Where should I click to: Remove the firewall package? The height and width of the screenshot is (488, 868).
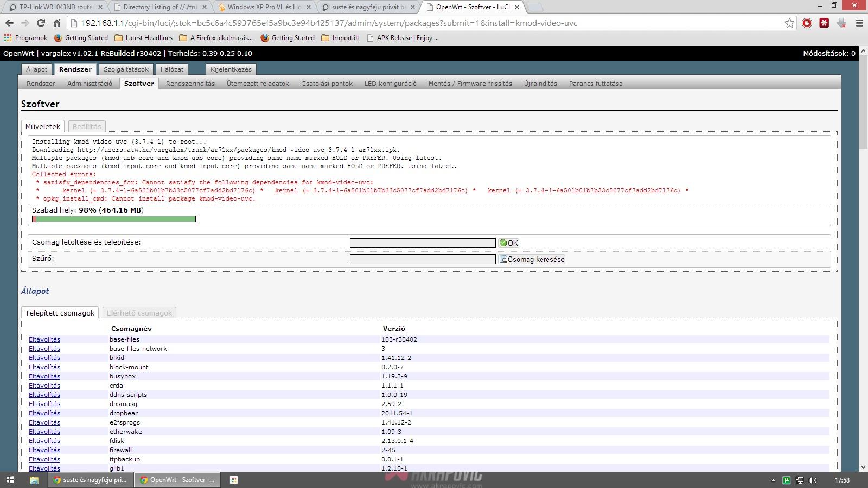44,450
